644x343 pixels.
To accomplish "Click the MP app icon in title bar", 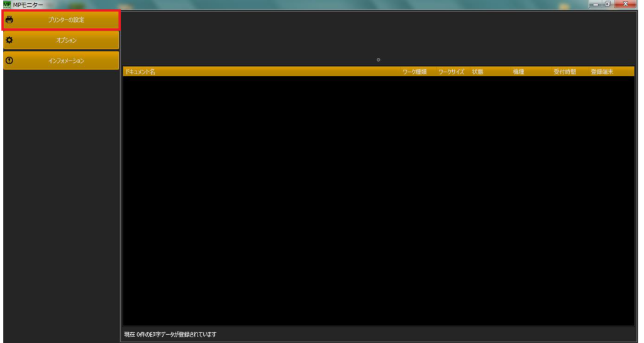I will pos(7,5).
